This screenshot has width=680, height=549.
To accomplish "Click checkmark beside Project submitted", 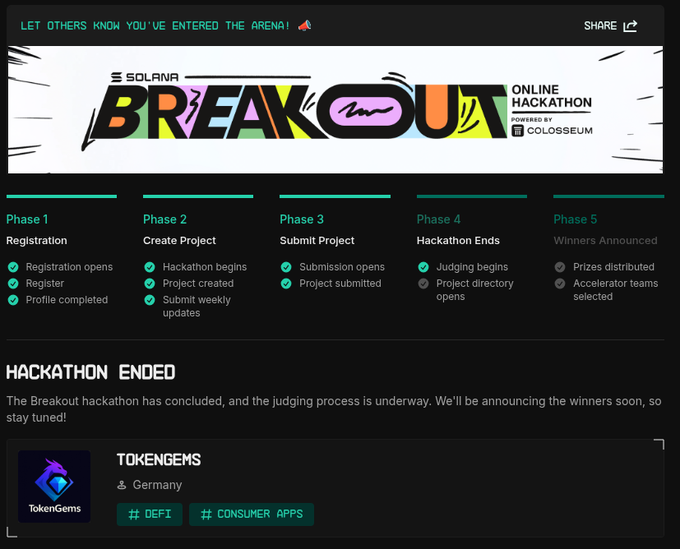I will (x=286, y=284).
